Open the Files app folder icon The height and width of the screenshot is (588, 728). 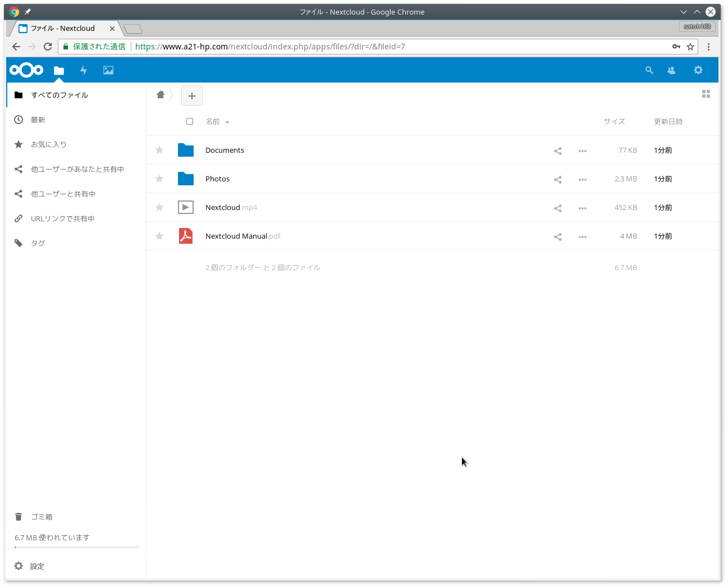click(59, 70)
